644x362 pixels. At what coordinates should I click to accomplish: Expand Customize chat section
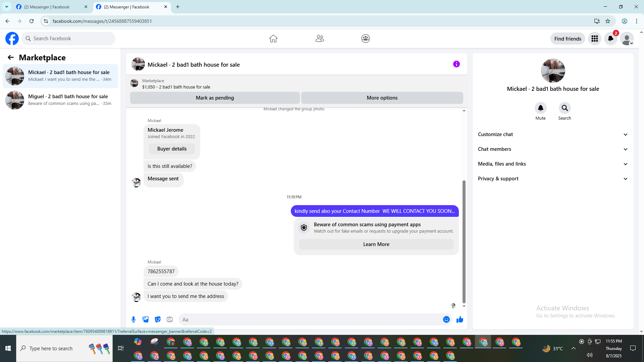[x=552, y=134]
